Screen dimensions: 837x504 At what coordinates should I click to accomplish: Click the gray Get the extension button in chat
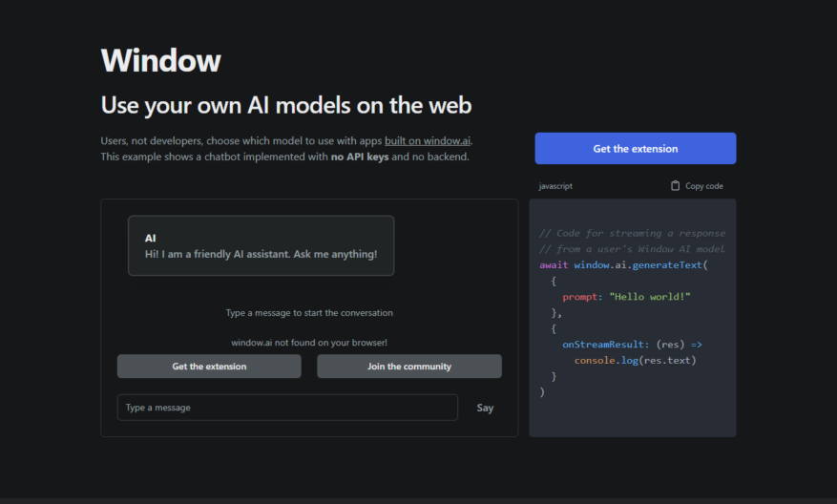[209, 367]
